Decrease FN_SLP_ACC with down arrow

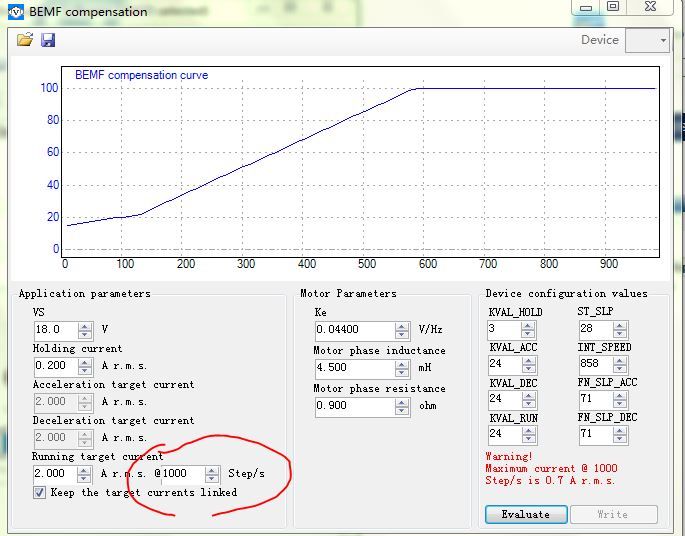point(619,404)
